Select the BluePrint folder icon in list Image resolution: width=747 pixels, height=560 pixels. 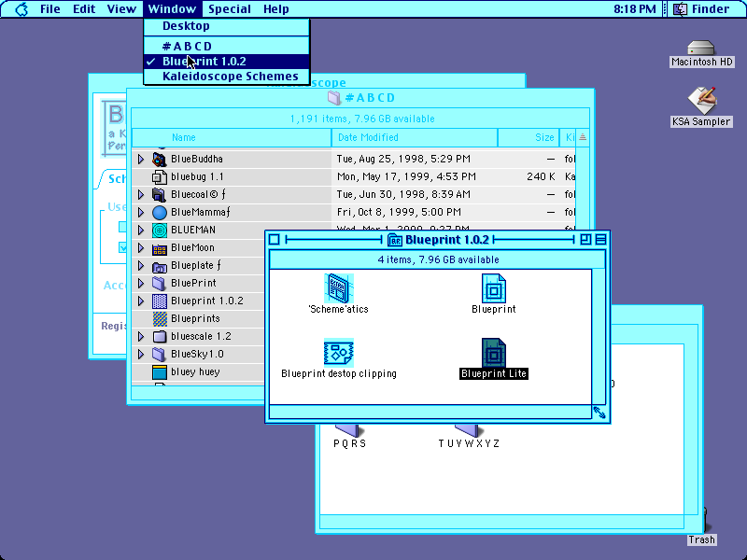159,284
